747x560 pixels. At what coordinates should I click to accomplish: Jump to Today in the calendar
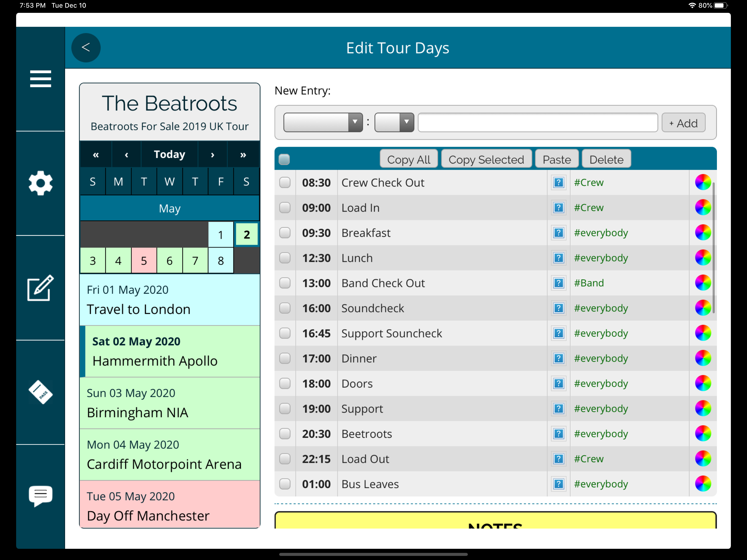coord(170,155)
